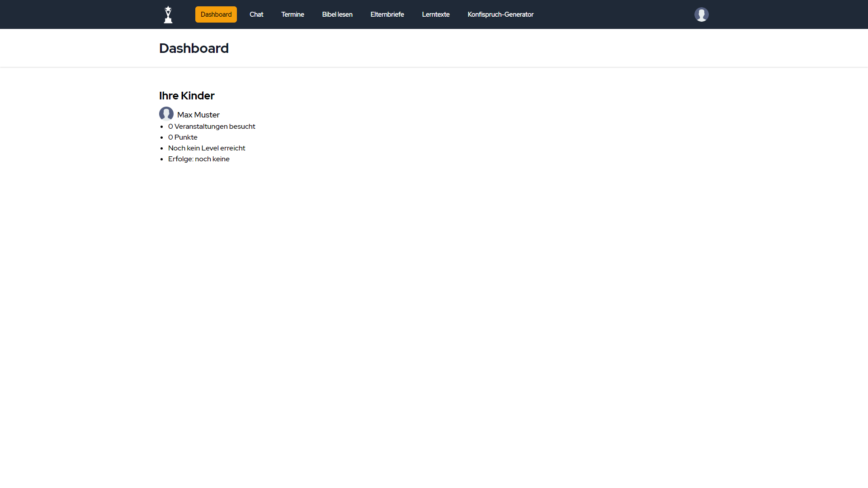The image size is (868, 488).
Task: Navigate to Elternbriefe
Action: point(387,14)
